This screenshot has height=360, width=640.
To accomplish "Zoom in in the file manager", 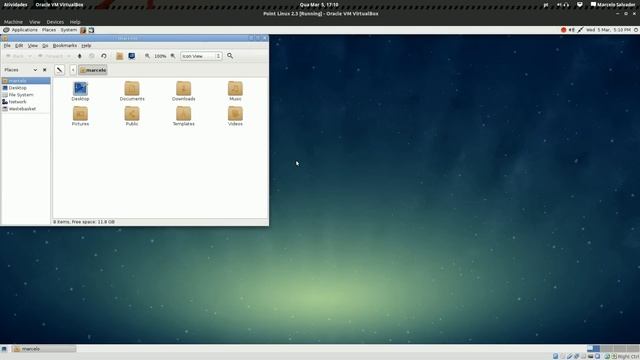I will [173, 56].
